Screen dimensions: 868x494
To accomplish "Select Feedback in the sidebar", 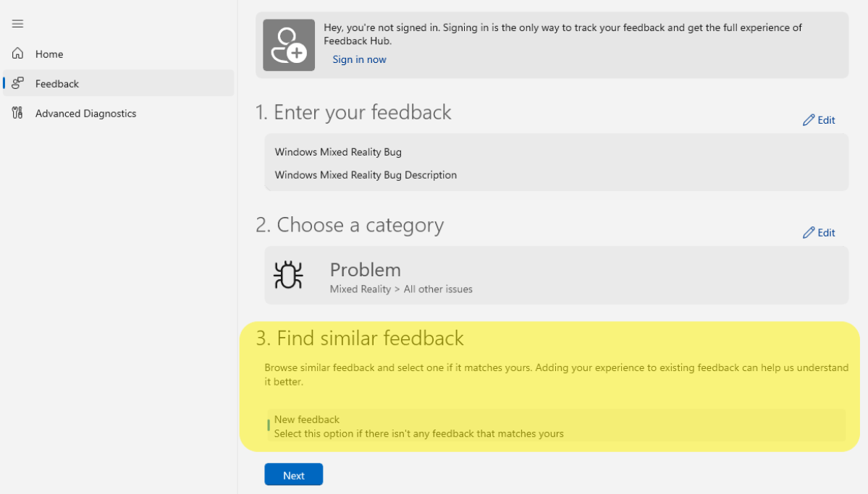I will tap(119, 83).
